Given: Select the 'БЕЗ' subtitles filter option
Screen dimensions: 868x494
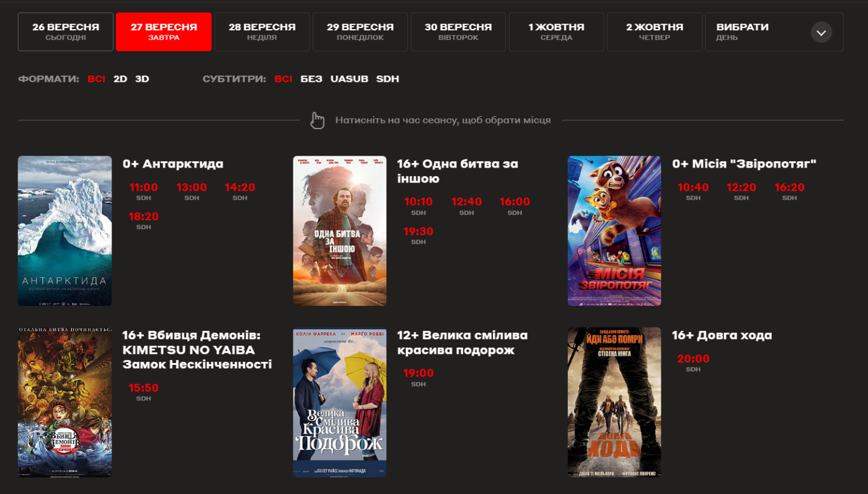Looking at the screenshot, I should point(311,79).
